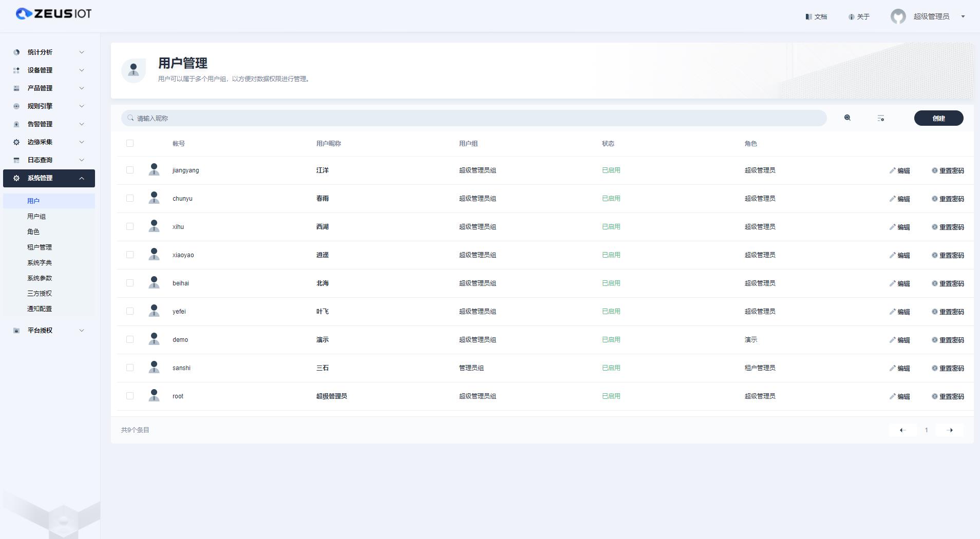Click the ZEUS IOT logo
The height and width of the screenshot is (539, 980).
tap(53, 14)
